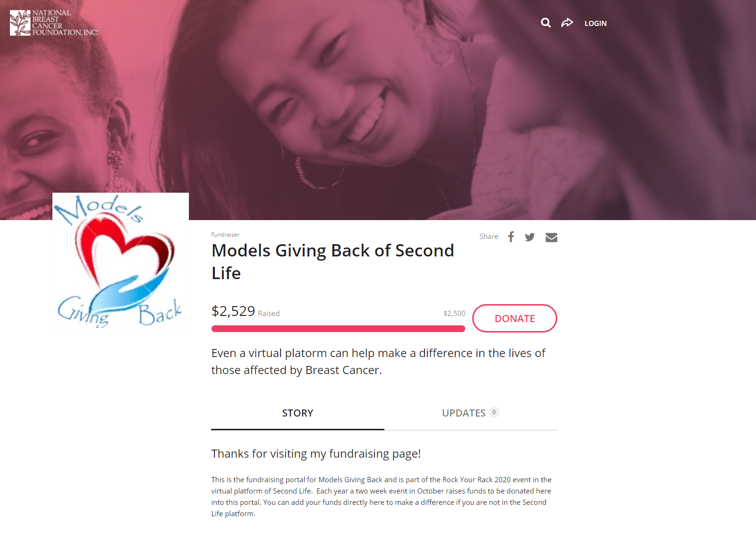Click the $2,500 goal amount

point(454,314)
